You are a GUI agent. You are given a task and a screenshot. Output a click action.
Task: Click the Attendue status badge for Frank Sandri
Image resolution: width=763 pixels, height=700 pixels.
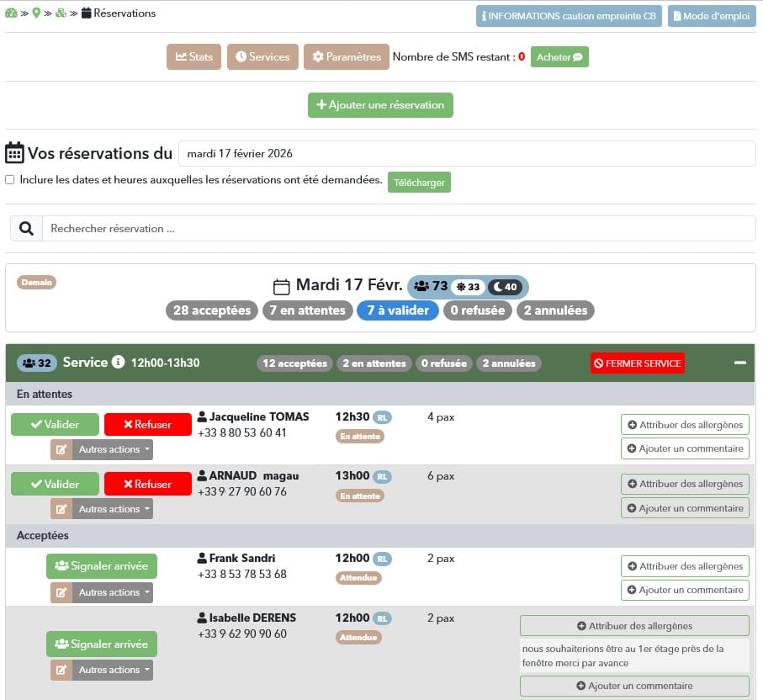pos(358,578)
